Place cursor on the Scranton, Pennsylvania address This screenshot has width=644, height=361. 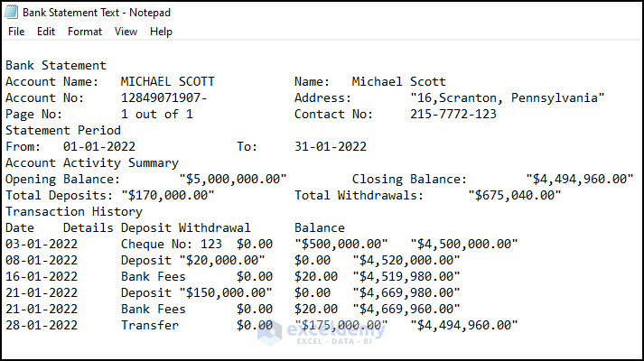click(507, 98)
